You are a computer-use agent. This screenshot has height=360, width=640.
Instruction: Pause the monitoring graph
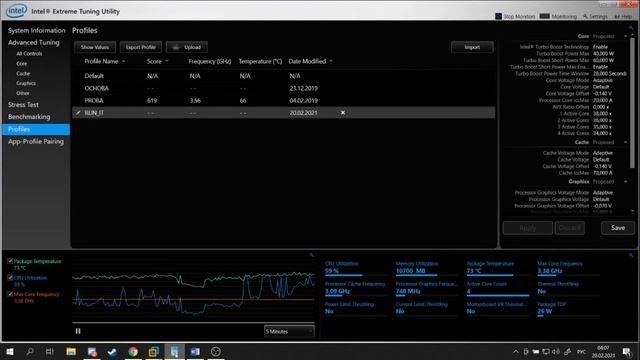78,331
